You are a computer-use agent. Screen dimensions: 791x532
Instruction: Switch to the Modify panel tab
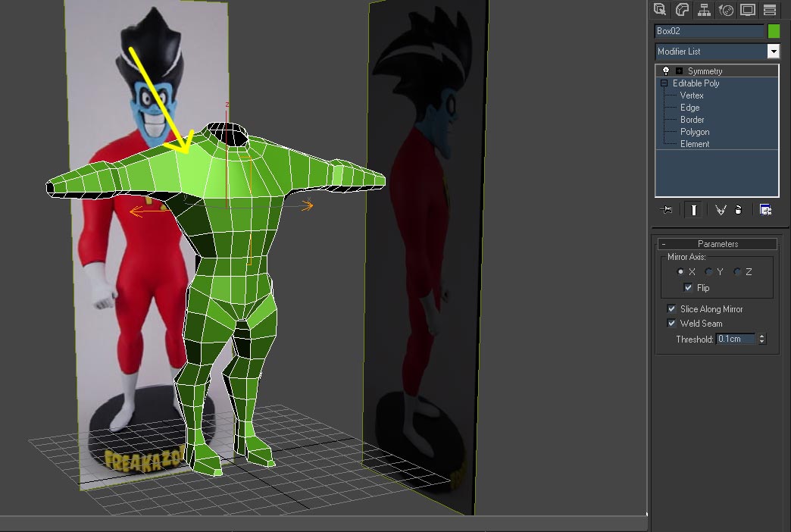(682, 10)
